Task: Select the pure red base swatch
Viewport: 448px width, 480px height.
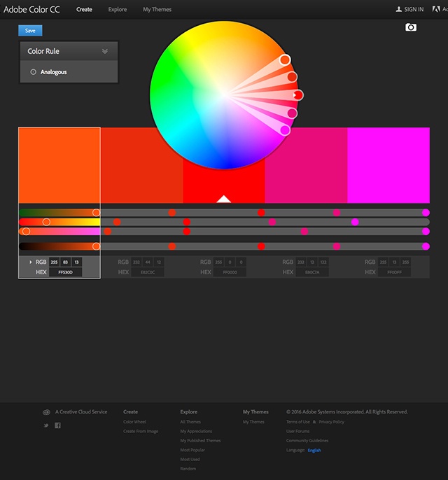Action: [x=224, y=183]
